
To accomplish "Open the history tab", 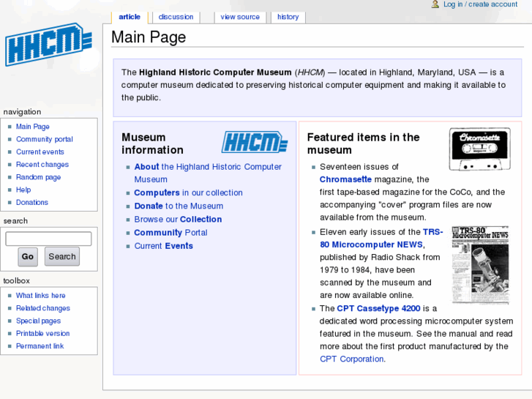I will click(x=288, y=17).
